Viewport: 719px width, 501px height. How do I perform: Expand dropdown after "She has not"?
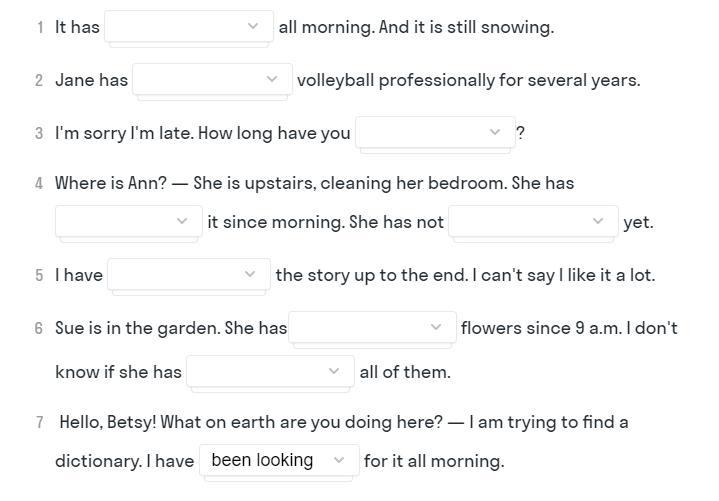coord(532,222)
